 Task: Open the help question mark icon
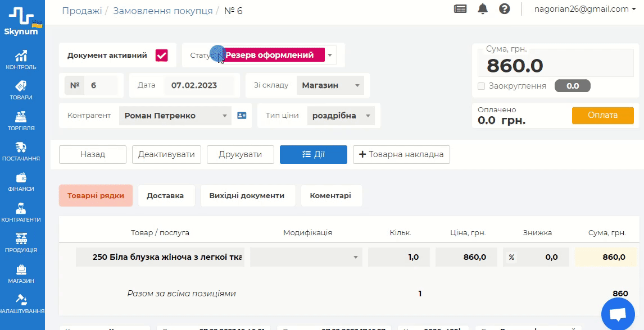tap(505, 9)
